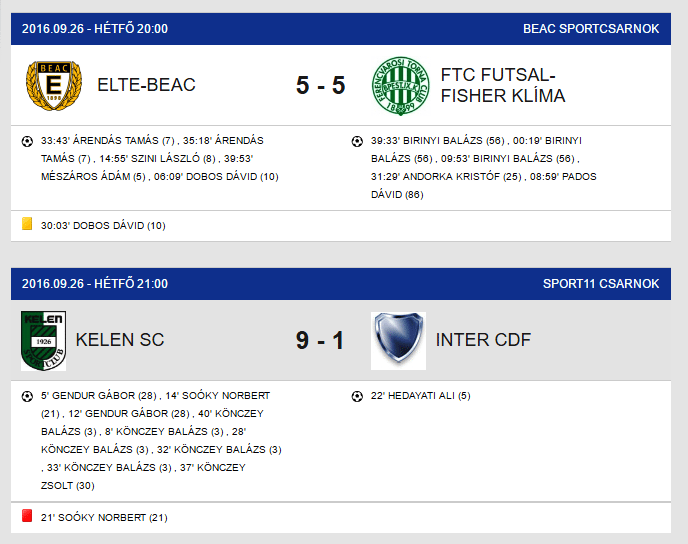This screenshot has width=688, height=544.
Task: Open the ELTE-BEAC team name link
Action: coord(147,85)
